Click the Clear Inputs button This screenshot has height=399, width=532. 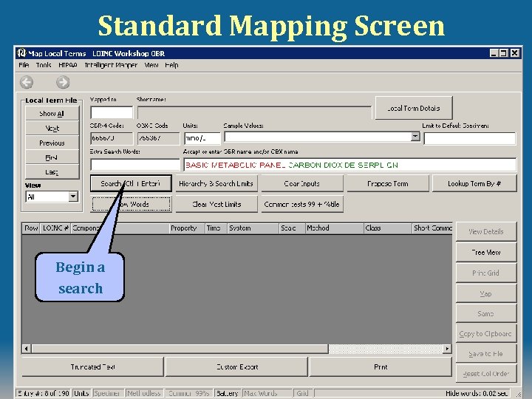click(302, 183)
